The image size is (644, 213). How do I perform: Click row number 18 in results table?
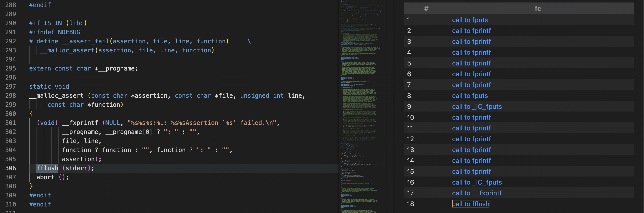point(410,204)
